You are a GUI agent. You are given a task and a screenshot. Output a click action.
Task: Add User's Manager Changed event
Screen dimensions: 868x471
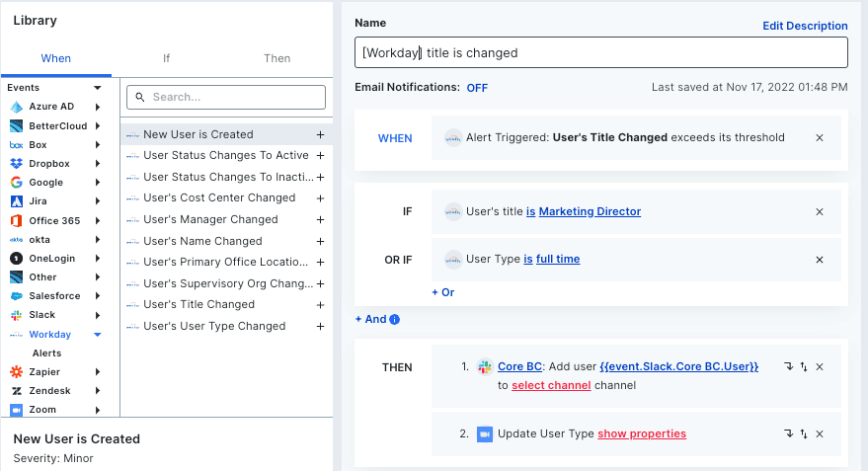point(320,220)
